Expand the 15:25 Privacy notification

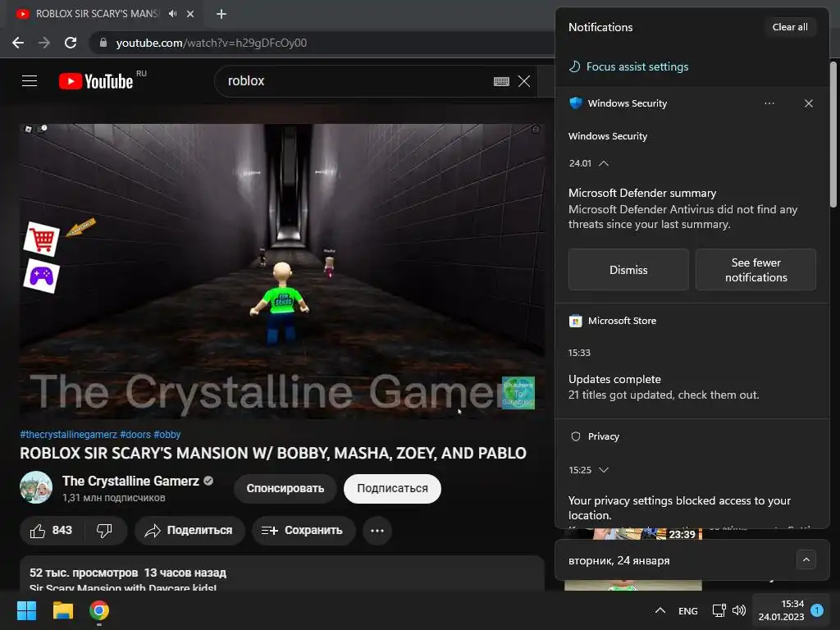pyautogui.click(x=604, y=470)
